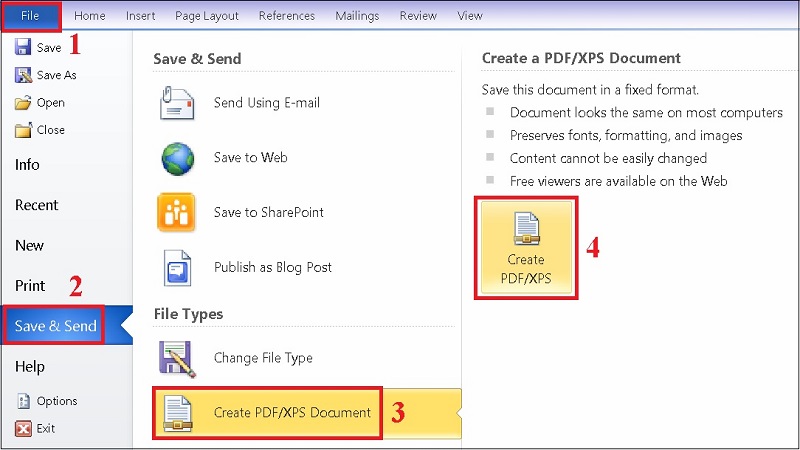800x450 pixels.
Task: Click the envelope icon for e-mail
Action: pos(177,103)
